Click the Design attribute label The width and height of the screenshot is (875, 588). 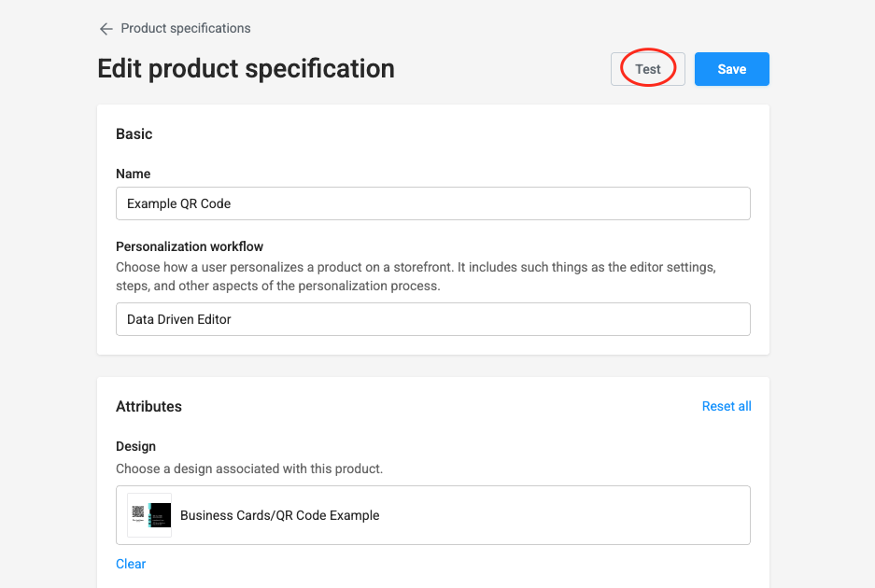(135, 446)
